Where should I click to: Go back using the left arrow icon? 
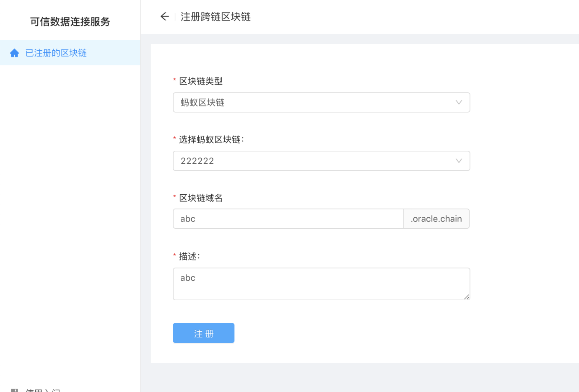[x=164, y=16]
